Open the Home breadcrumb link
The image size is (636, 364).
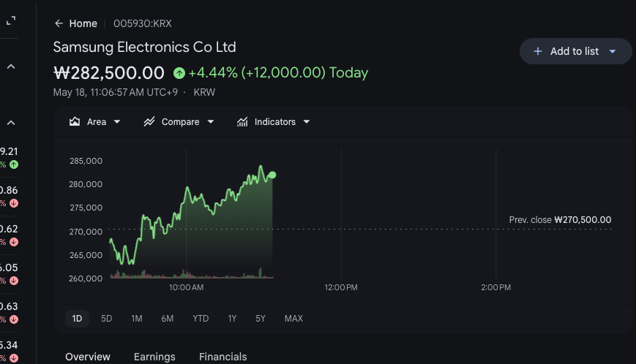83,23
